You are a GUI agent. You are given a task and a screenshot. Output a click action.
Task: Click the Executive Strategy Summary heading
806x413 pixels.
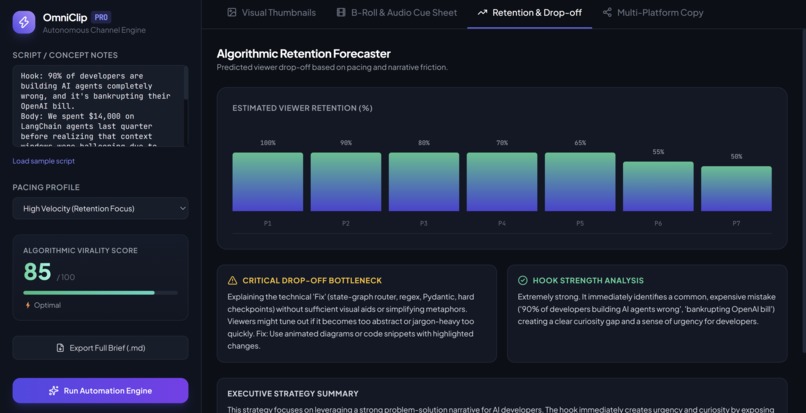tap(293, 393)
